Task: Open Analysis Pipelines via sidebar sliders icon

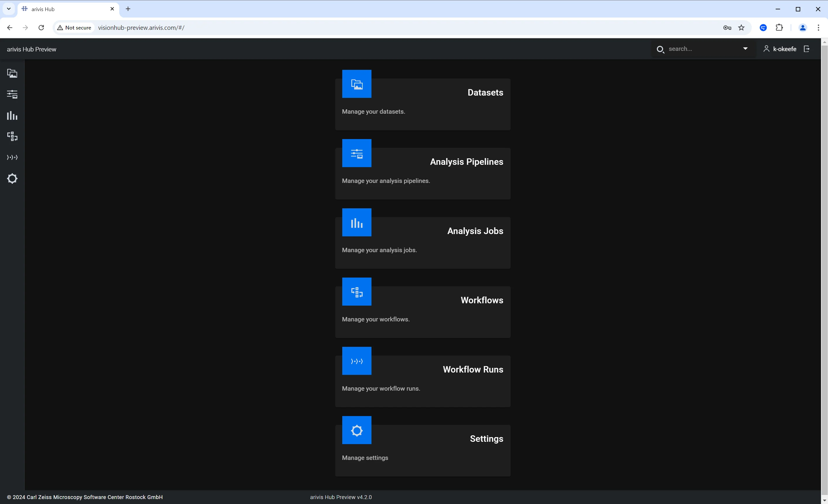Action: [12, 94]
